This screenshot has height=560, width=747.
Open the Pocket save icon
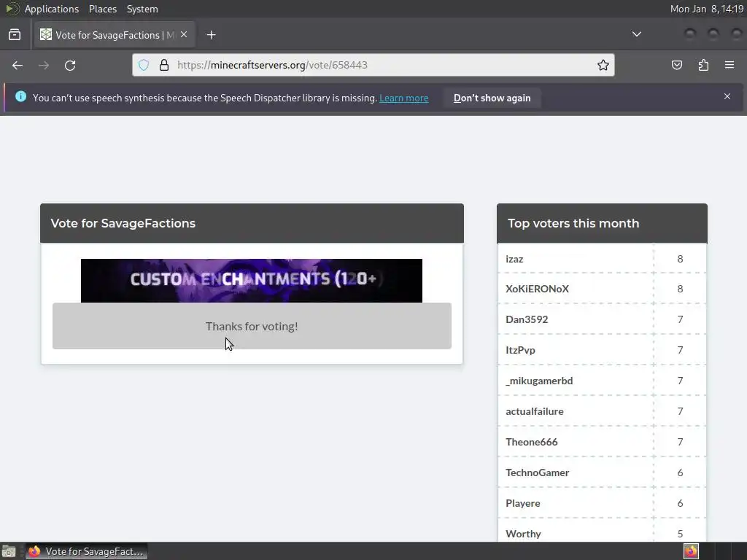point(677,65)
